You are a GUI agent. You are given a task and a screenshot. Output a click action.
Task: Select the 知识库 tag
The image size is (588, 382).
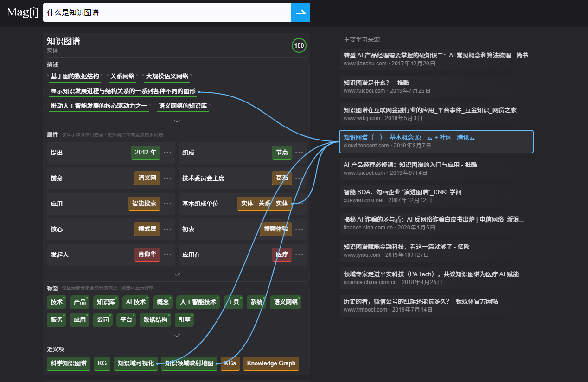[x=106, y=302]
